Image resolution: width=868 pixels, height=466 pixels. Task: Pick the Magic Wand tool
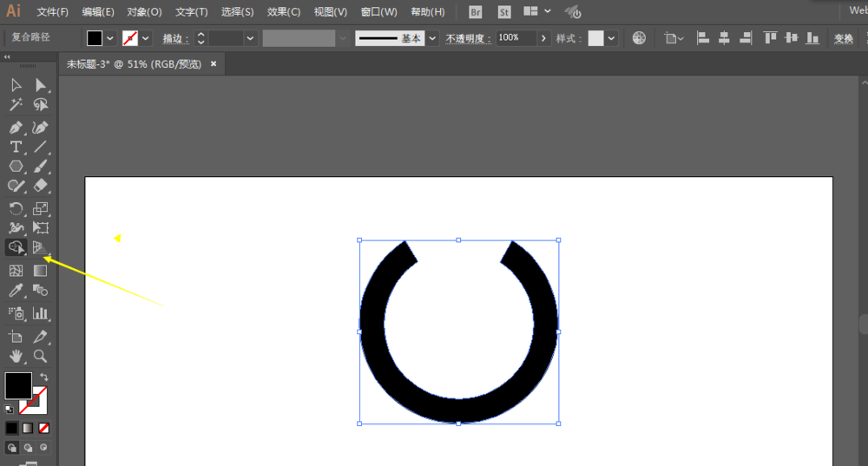[16, 105]
